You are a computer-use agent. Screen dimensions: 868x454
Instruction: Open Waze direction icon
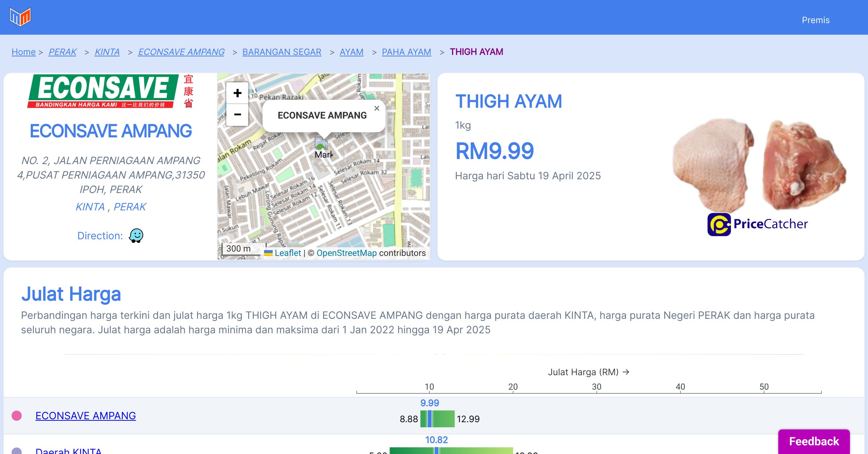136,236
